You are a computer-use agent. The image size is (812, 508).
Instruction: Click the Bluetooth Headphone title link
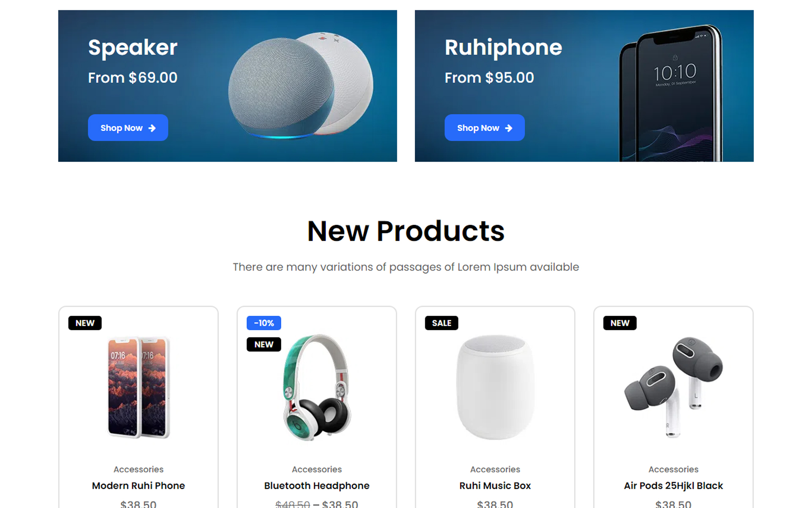point(317,486)
